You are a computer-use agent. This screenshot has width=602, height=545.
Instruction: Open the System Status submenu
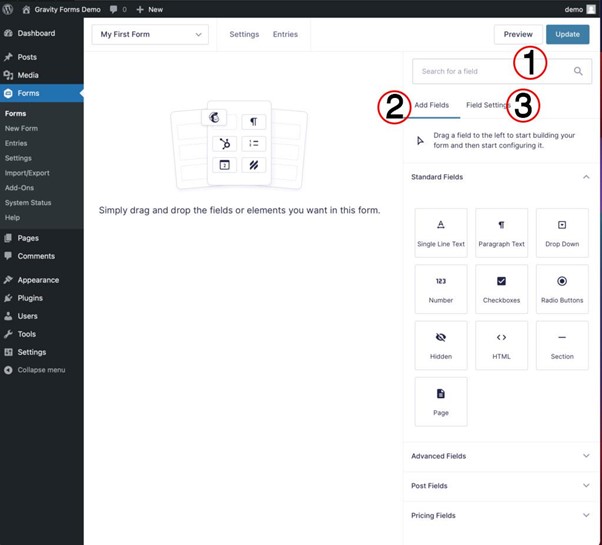(28, 203)
